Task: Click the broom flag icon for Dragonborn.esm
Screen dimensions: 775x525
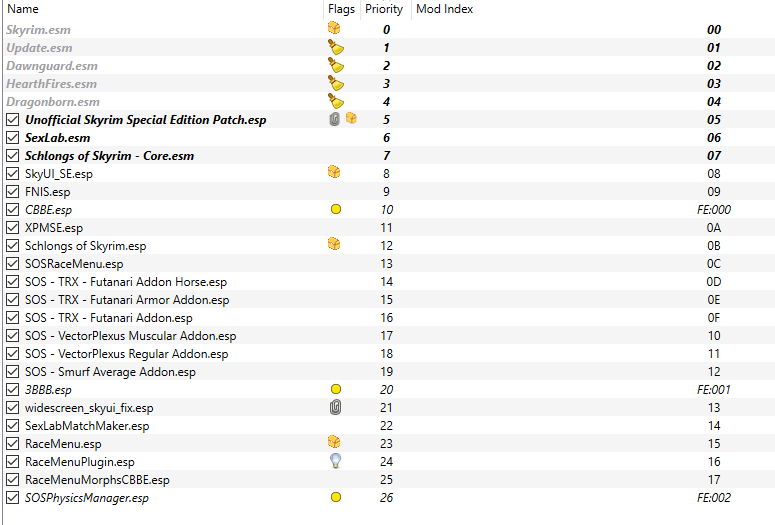Action: click(336, 101)
